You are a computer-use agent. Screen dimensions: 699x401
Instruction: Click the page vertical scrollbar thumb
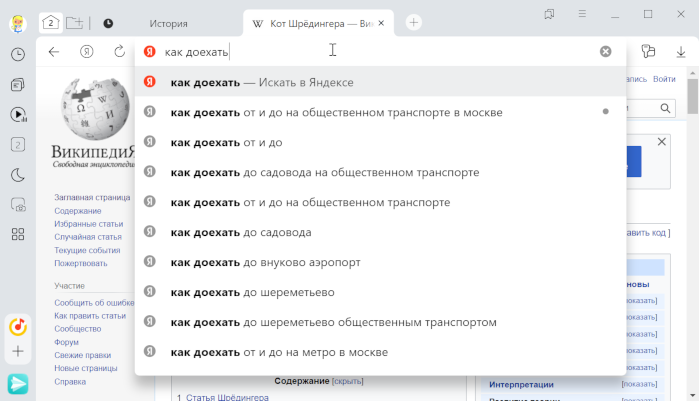point(692,96)
